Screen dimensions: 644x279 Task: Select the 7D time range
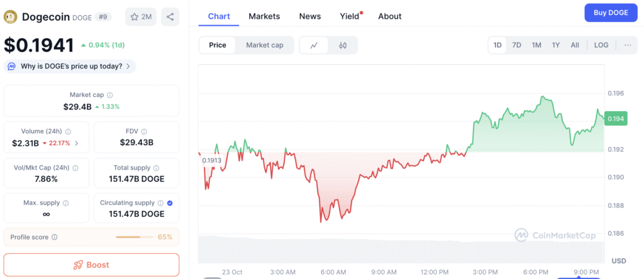(x=516, y=45)
